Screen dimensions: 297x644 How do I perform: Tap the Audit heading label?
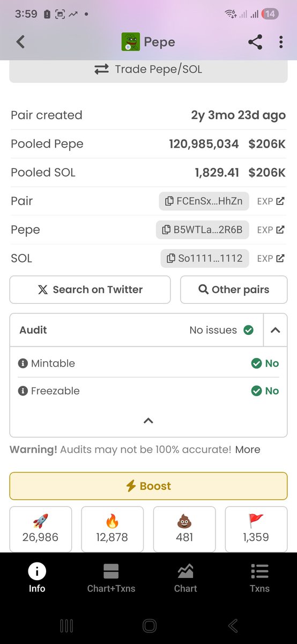33,330
